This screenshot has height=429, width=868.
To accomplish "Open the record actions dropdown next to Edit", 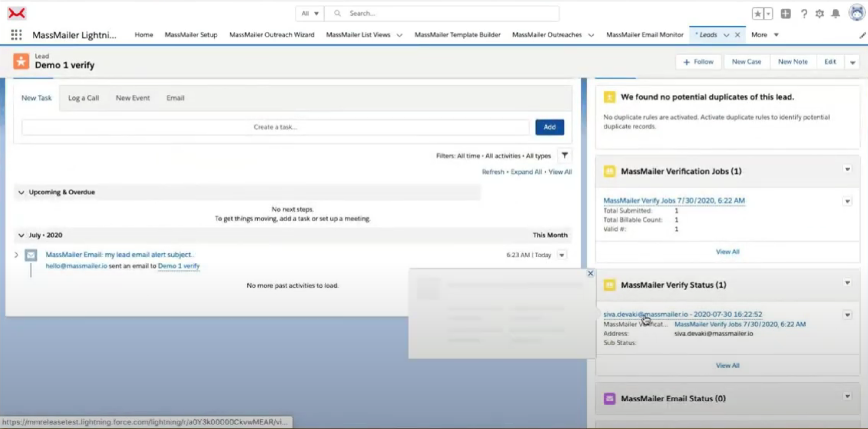I will click(852, 62).
